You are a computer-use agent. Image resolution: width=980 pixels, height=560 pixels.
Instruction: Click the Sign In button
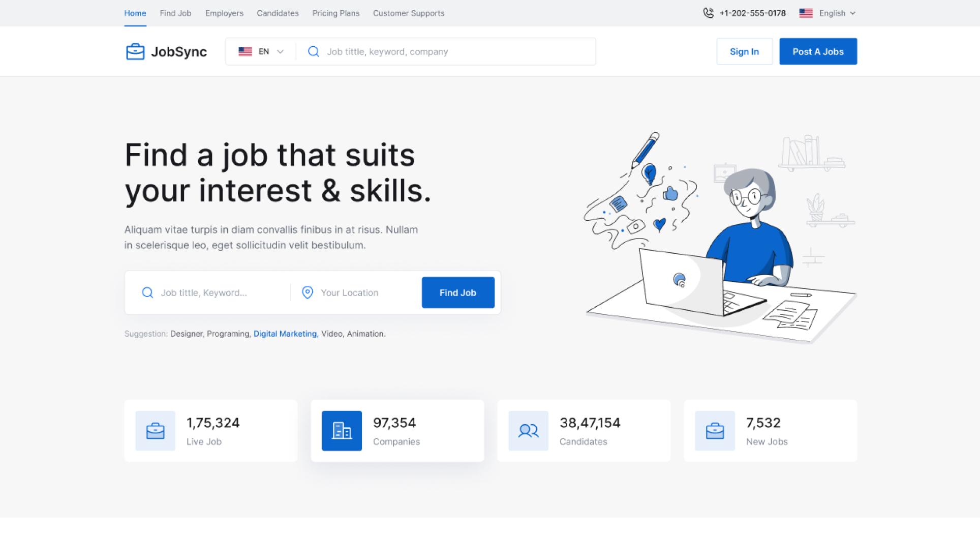[744, 51]
